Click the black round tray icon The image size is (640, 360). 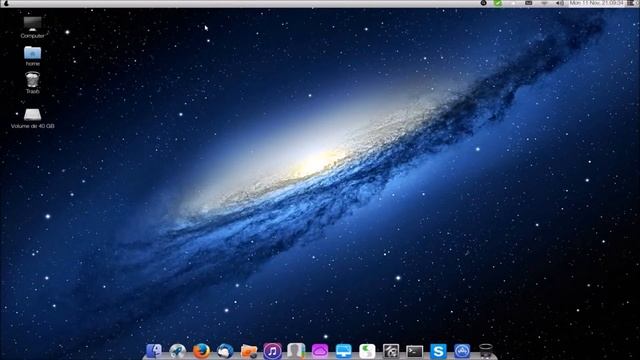(484, 3)
